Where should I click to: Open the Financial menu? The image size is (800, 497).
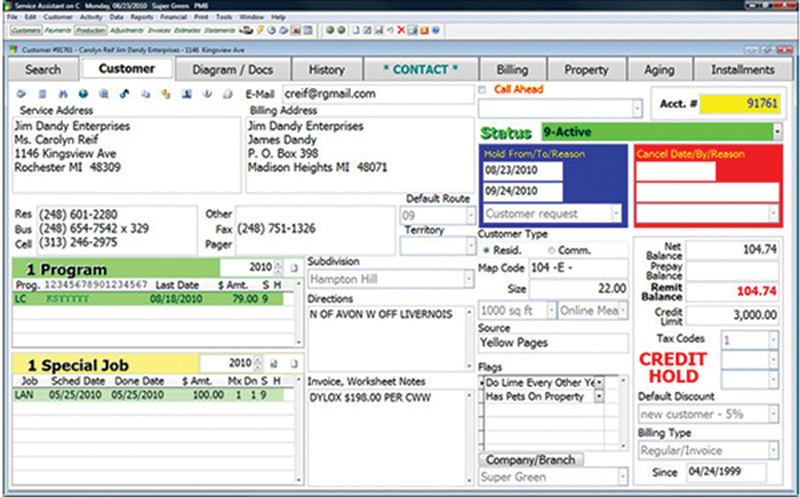[x=173, y=17]
